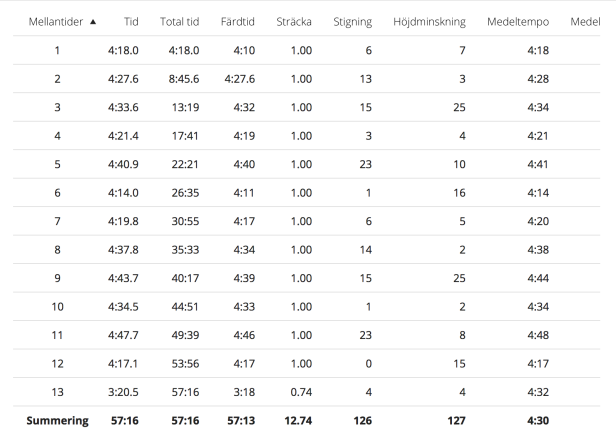
Task: Click lap 3 Höjdminskning value 25
Action: click(x=459, y=107)
